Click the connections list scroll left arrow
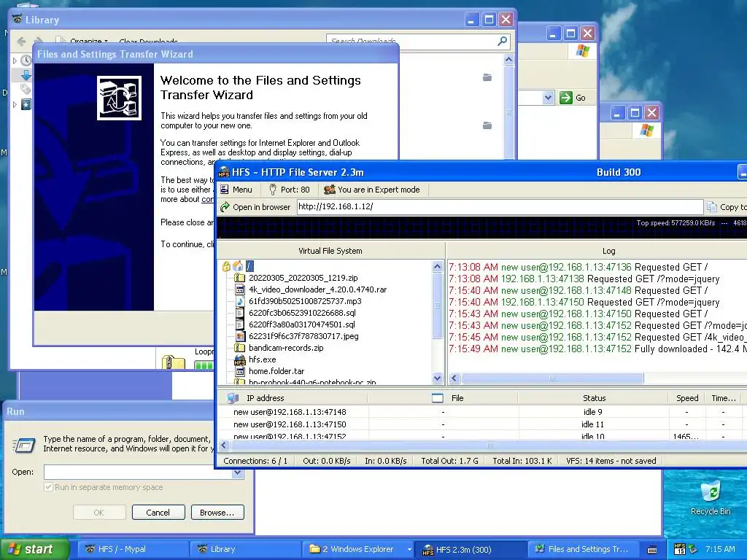Viewport: 747px width, 560px height. coord(224,446)
